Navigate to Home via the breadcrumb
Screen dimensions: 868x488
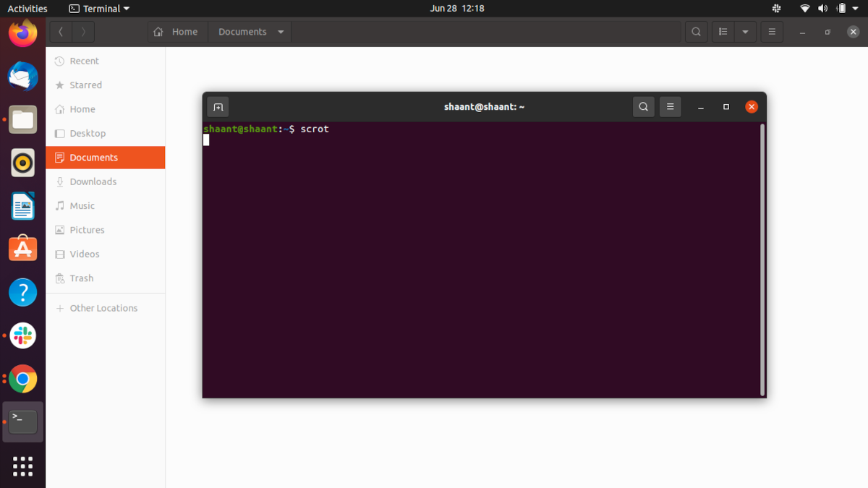click(x=177, y=31)
